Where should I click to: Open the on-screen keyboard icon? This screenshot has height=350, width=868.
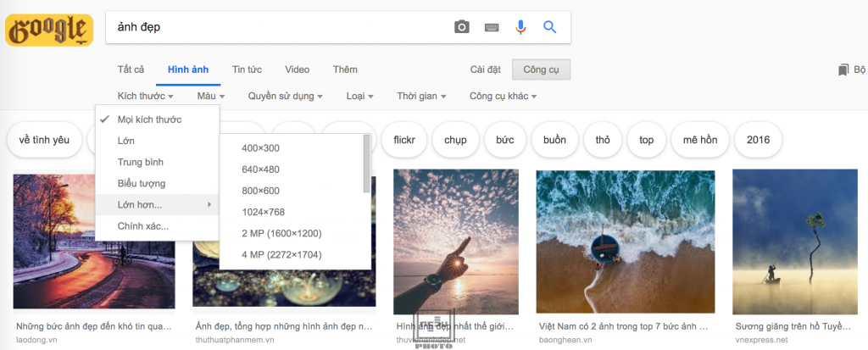(492, 27)
